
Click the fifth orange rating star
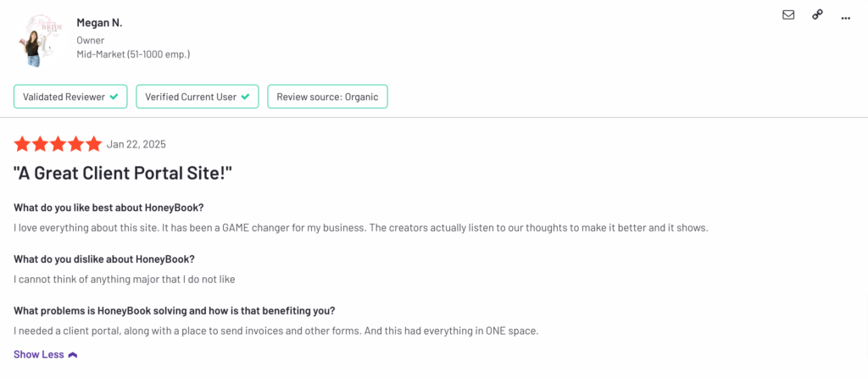click(94, 144)
